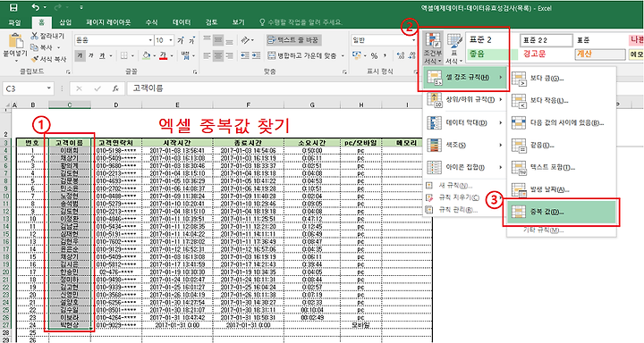Image resolution: width=644 pixels, height=343 pixels.
Task: Open the File (파일) tab
Action: (x=15, y=22)
